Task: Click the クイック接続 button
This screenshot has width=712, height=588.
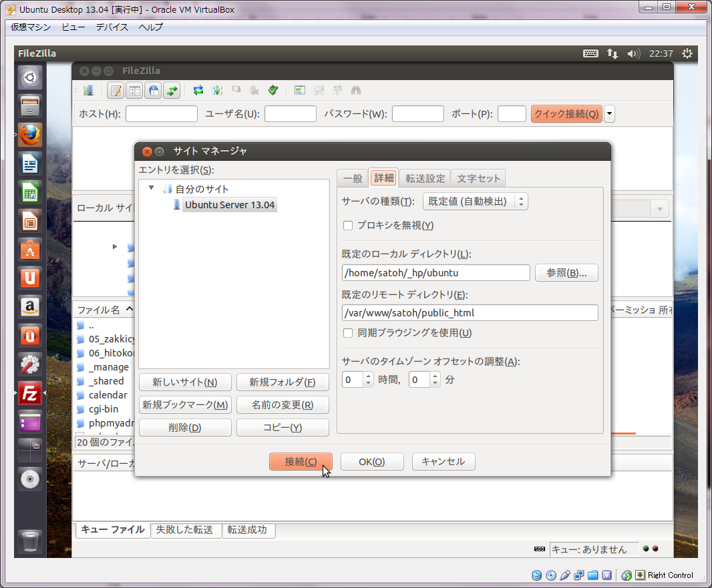Action: 566,114
